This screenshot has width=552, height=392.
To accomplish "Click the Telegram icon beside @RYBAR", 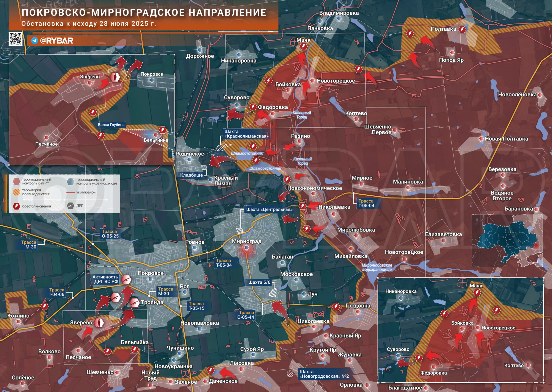I will [x=34, y=41].
